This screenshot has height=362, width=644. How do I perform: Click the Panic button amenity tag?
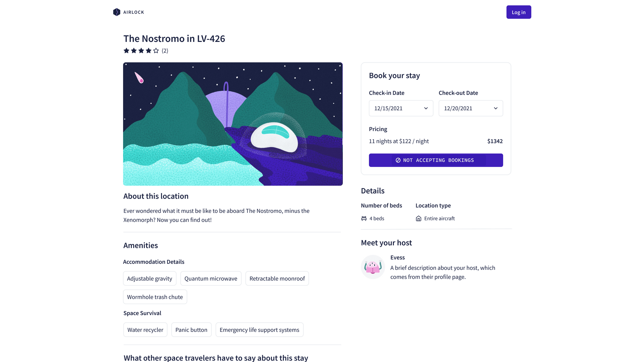(x=191, y=330)
